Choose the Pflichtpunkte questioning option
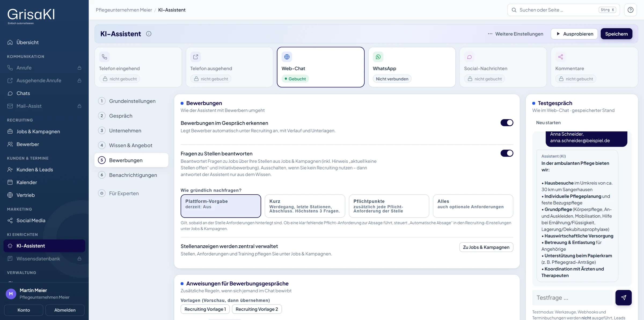 (x=389, y=206)
